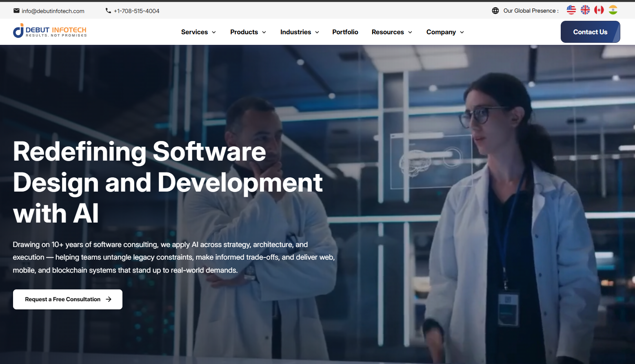Select the United Kingdom flag icon
The image size is (635, 364).
[x=585, y=10]
